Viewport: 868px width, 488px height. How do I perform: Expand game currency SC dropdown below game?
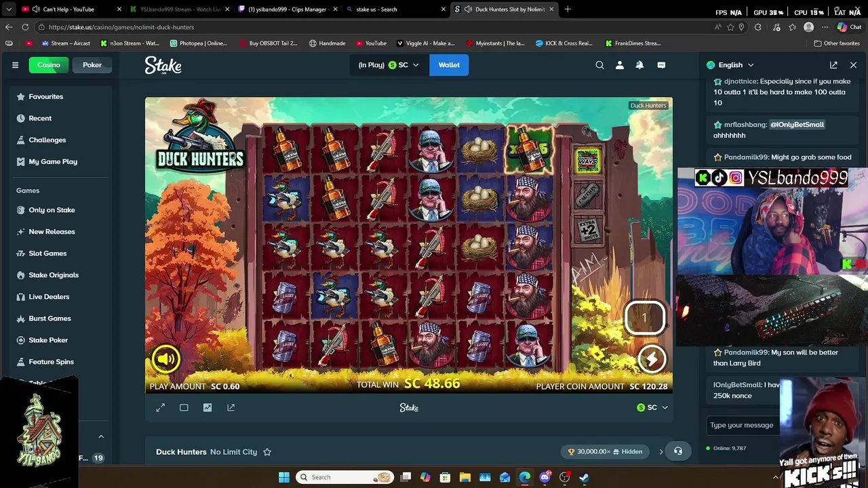point(652,407)
